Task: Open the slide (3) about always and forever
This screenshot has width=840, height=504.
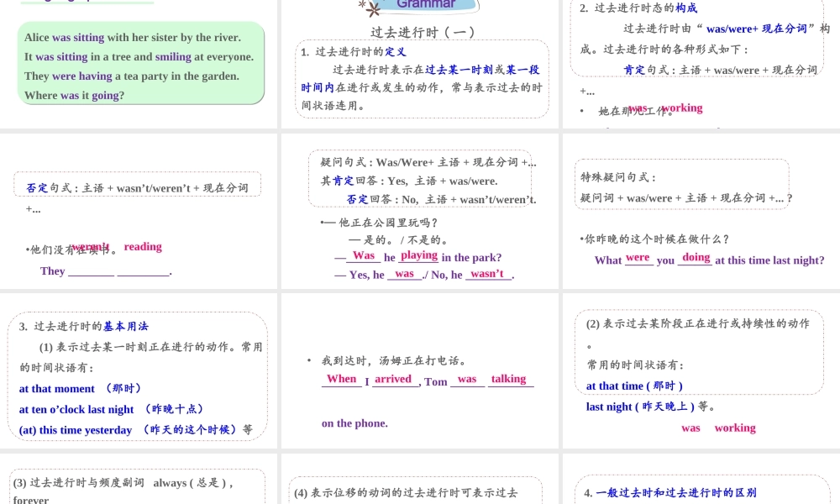Action: click(x=139, y=479)
